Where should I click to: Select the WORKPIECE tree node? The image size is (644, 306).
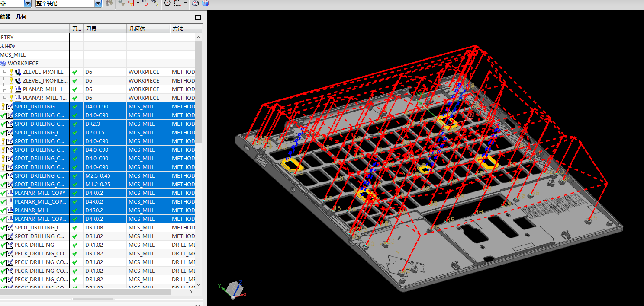pyautogui.click(x=23, y=64)
